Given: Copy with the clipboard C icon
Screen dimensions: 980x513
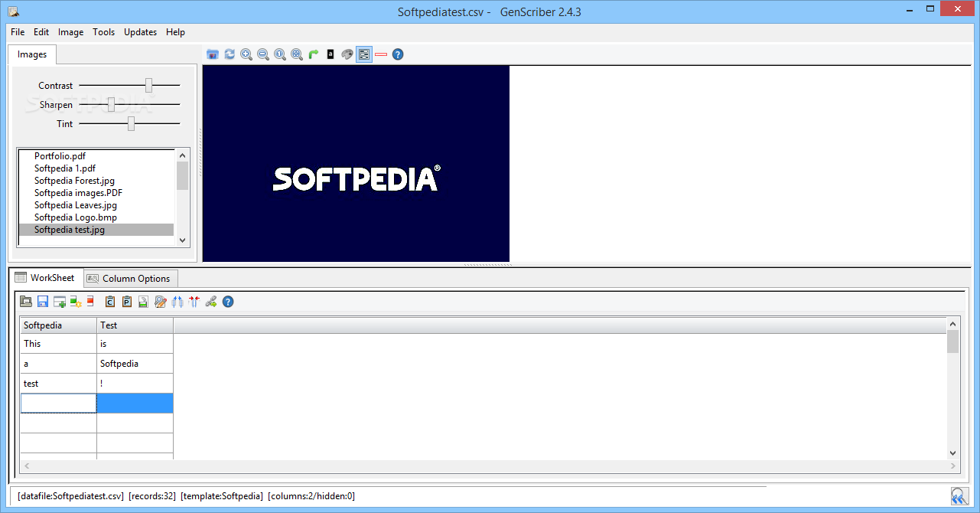Looking at the screenshot, I should [x=110, y=302].
